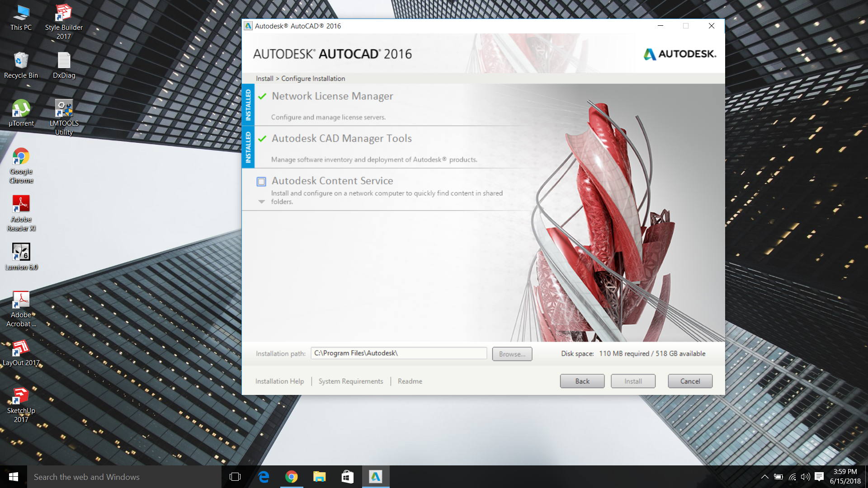Open the Installation Help link
The image size is (868, 488).
coord(279,381)
